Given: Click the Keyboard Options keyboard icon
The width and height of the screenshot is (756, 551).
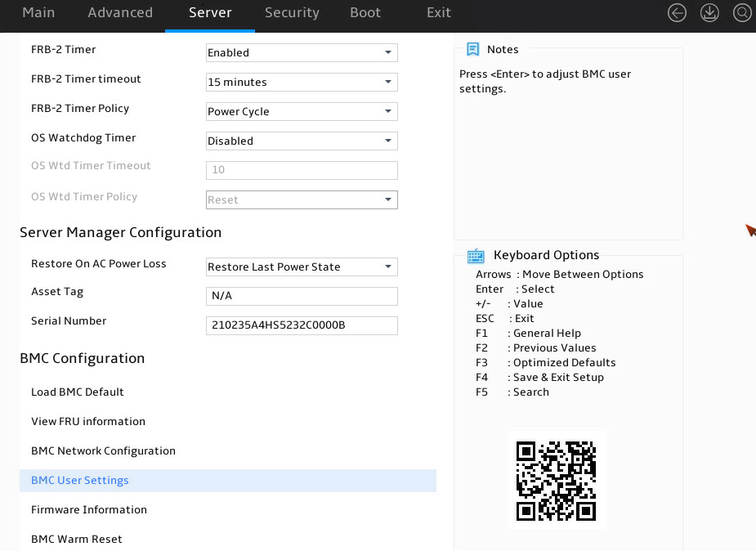Looking at the screenshot, I should (476, 256).
